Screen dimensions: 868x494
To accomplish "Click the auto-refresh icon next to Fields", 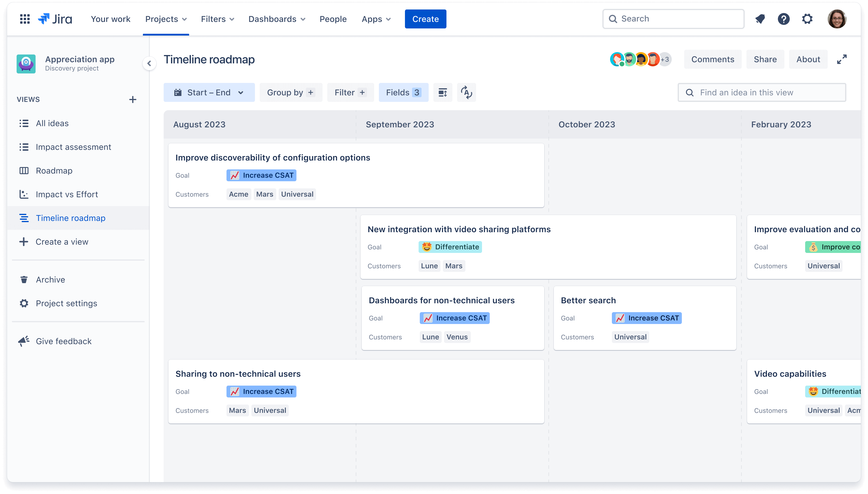I will click(x=466, y=92).
